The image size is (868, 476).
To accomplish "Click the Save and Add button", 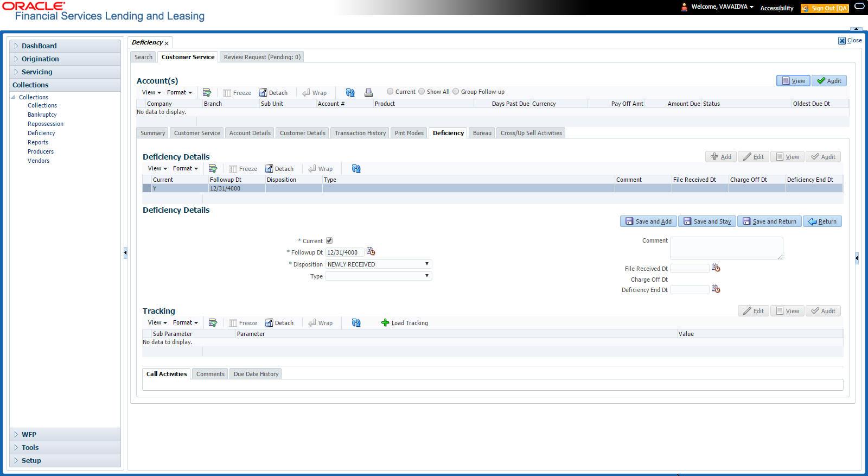I will [x=648, y=221].
